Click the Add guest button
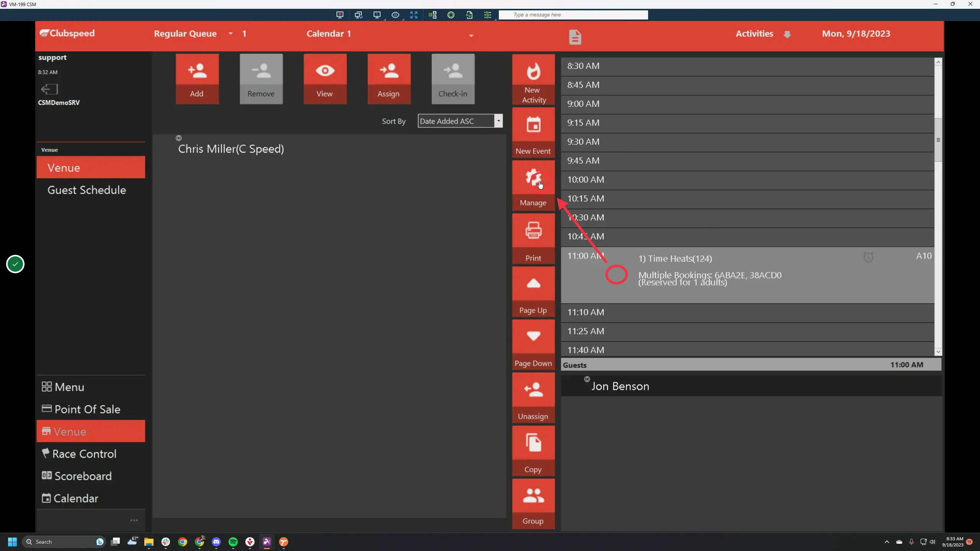980x551 pixels. (197, 79)
